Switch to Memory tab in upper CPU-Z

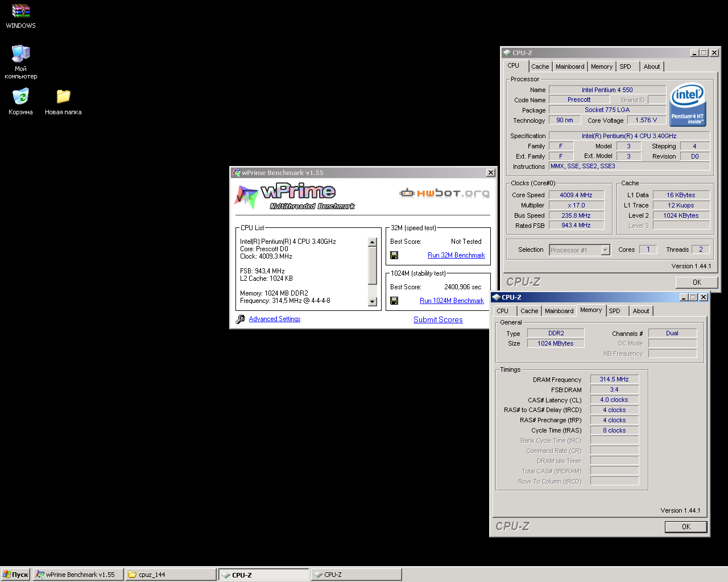[602, 66]
